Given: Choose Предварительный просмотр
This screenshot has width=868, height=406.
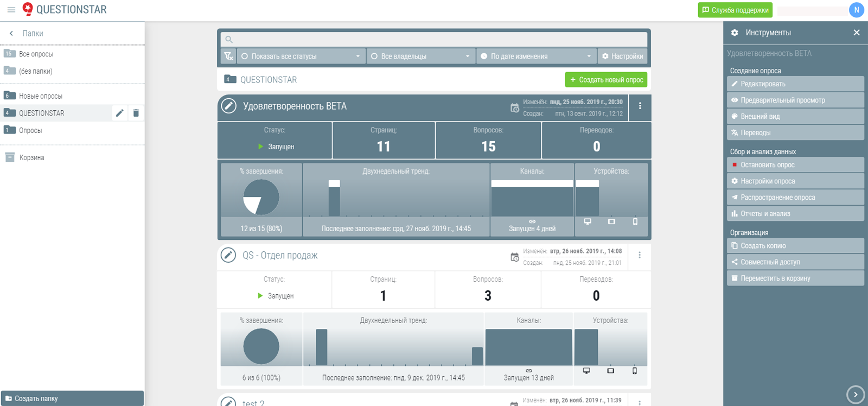Looking at the screenshot, I should (x=795, y=100).
